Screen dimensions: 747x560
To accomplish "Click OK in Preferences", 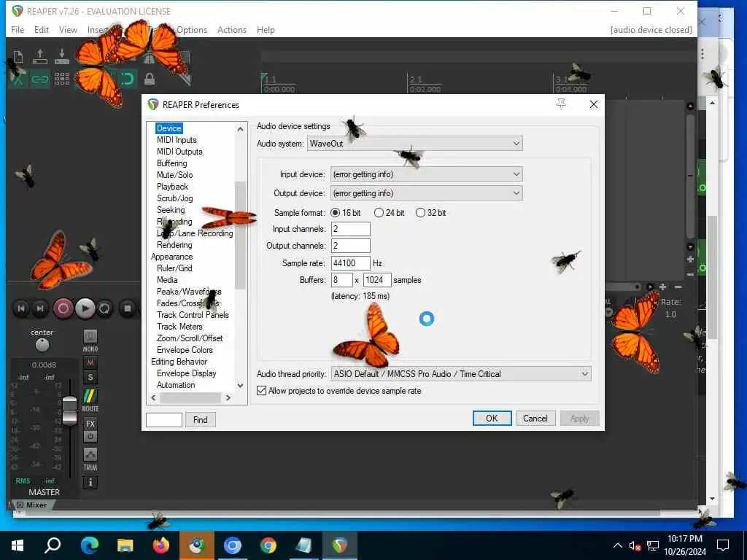I will pyautogui.click(x=492, y=418).
